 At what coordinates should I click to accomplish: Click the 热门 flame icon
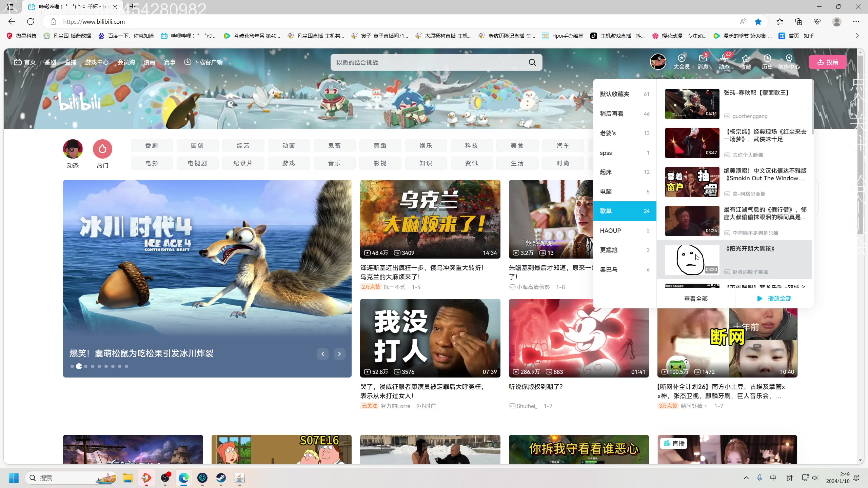coord(102,149)
